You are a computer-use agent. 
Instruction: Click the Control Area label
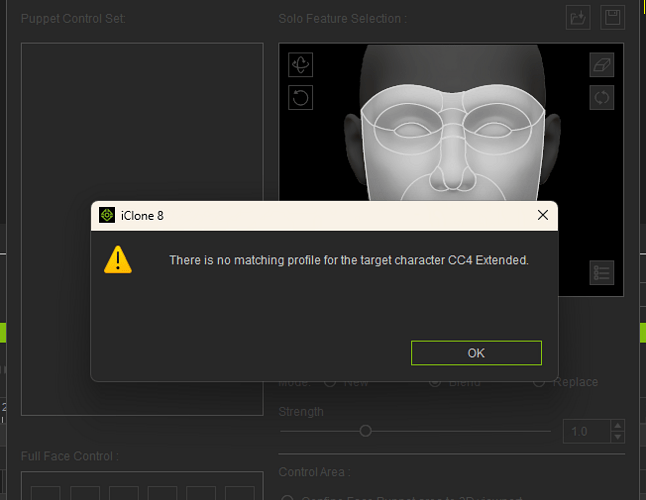click(x=314, y=472)
